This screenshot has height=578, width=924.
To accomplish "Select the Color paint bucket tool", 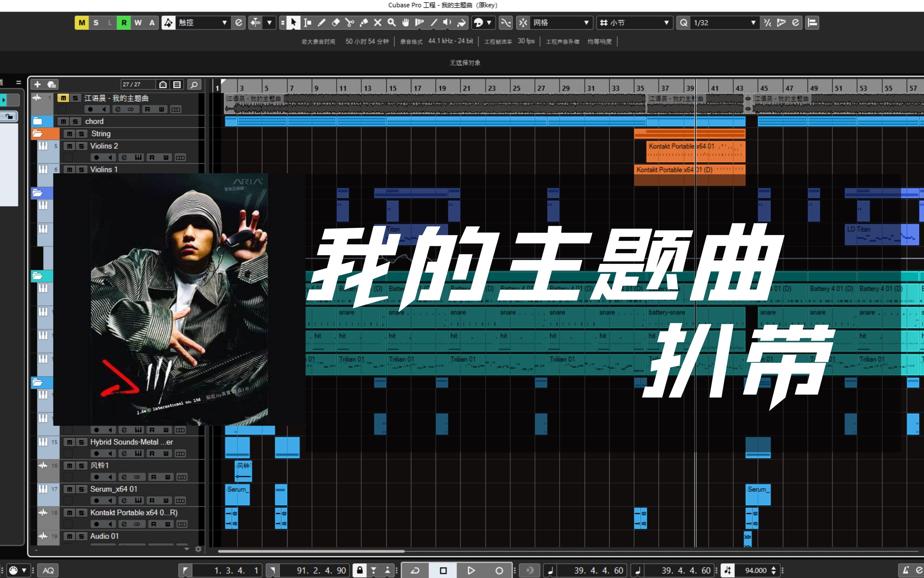I will tap(461, 23).
